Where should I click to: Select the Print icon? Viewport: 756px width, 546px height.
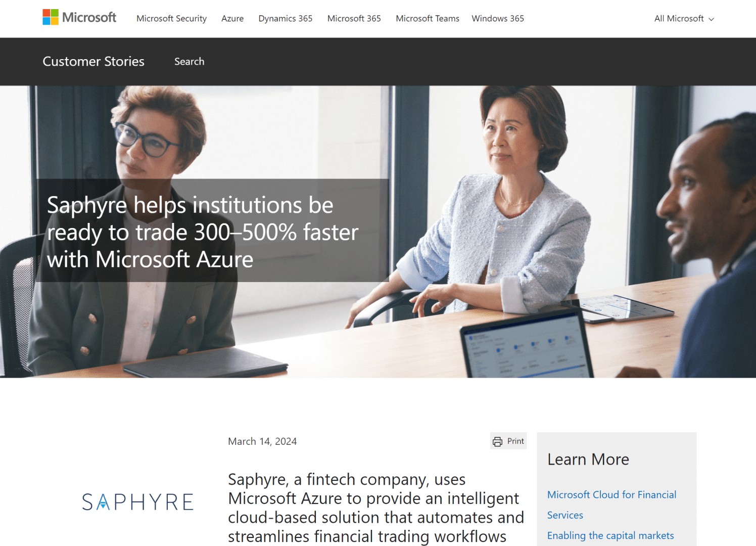[497, 441]
